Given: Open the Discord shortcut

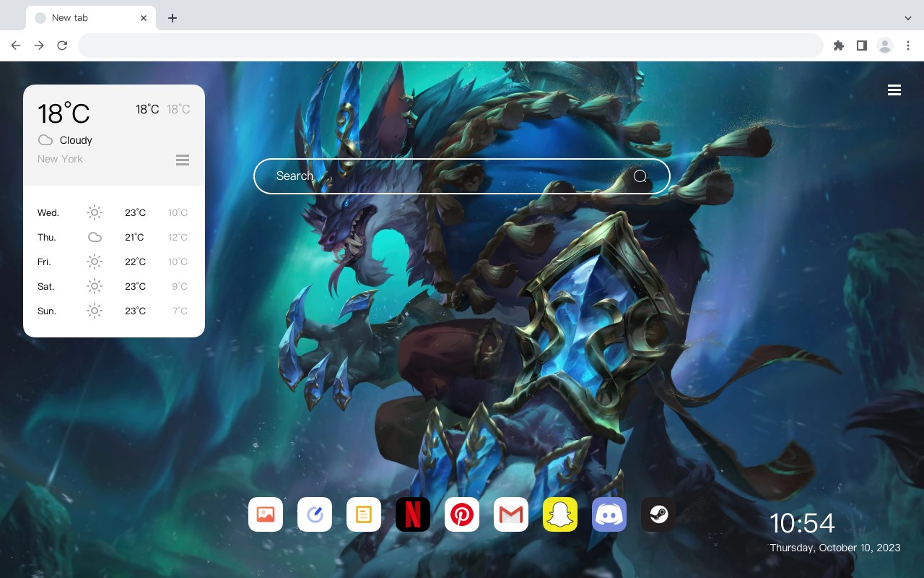Looking at the screenshot, I should (609, 514).
